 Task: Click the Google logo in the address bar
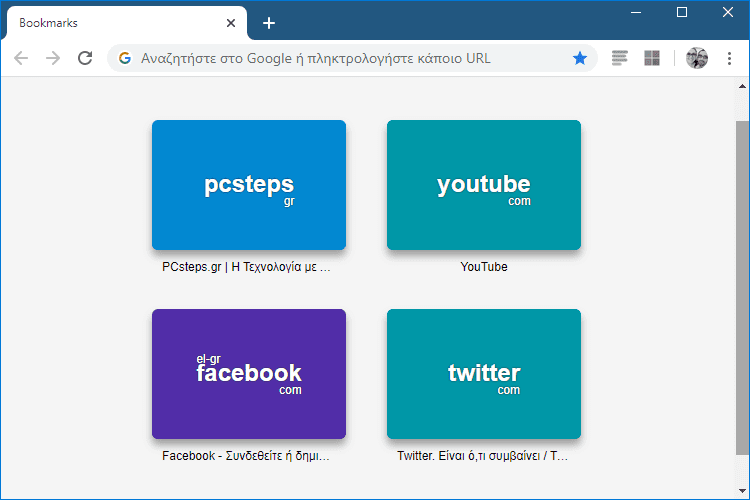[x=125, y=58]
